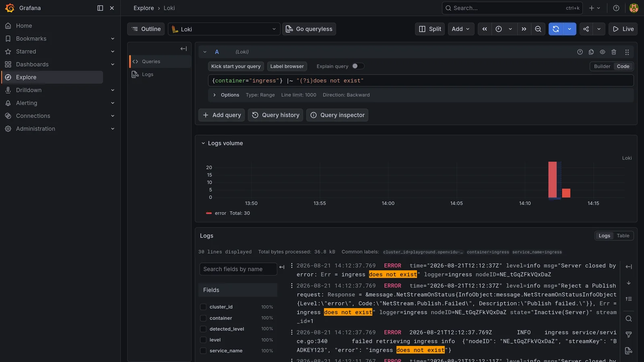Hide query A response eye icon
This screenshot has width=644, height=362.
tap(603, 52)
